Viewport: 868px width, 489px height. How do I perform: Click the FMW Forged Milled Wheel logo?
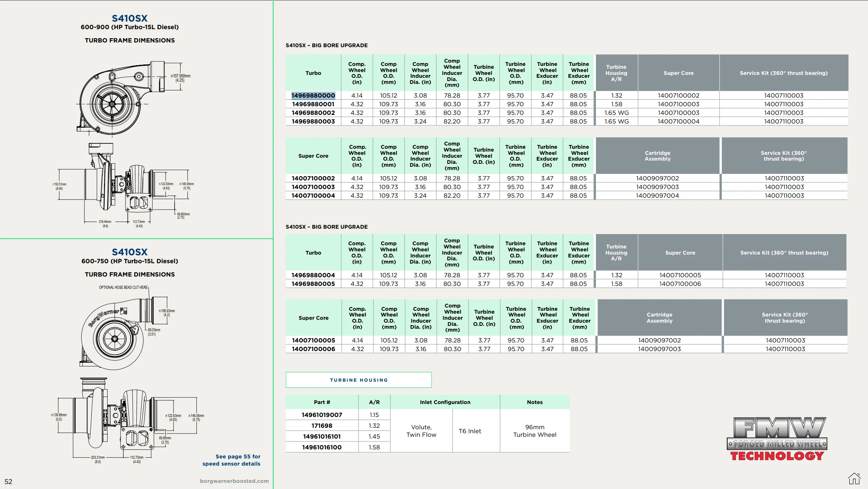(x=777, y=439)
